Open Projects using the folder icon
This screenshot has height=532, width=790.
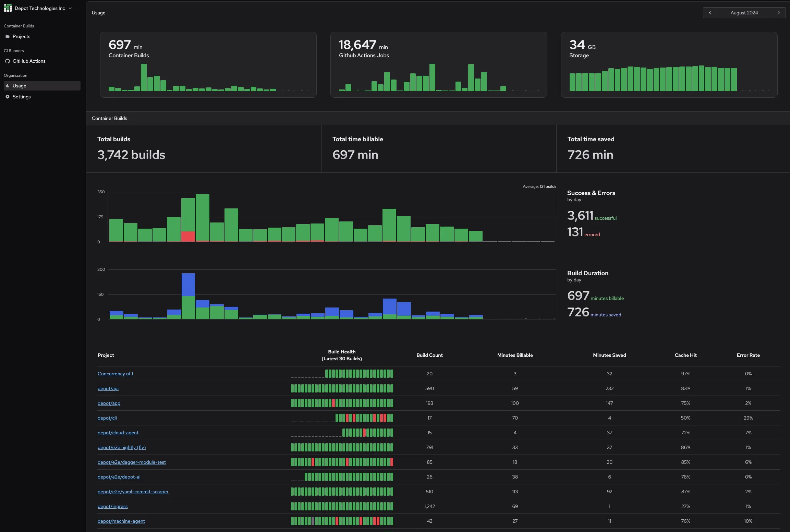(x=8, y=36)
